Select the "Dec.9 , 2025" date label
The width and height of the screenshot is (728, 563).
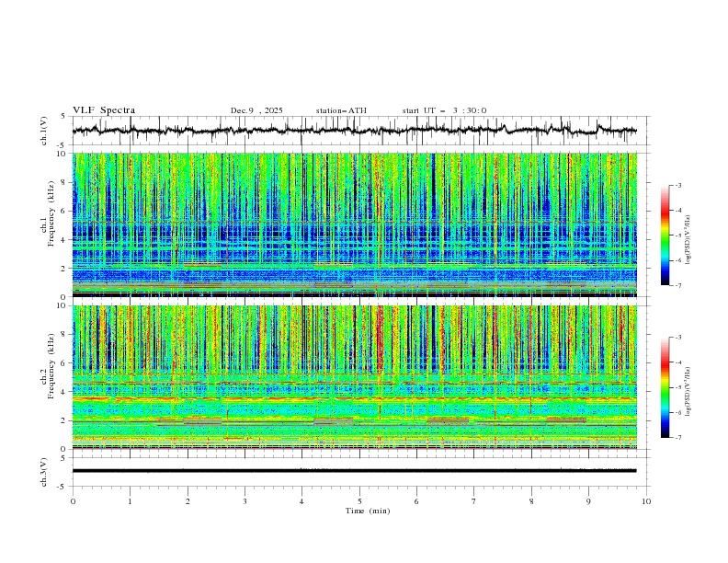[x=256, y=110]
